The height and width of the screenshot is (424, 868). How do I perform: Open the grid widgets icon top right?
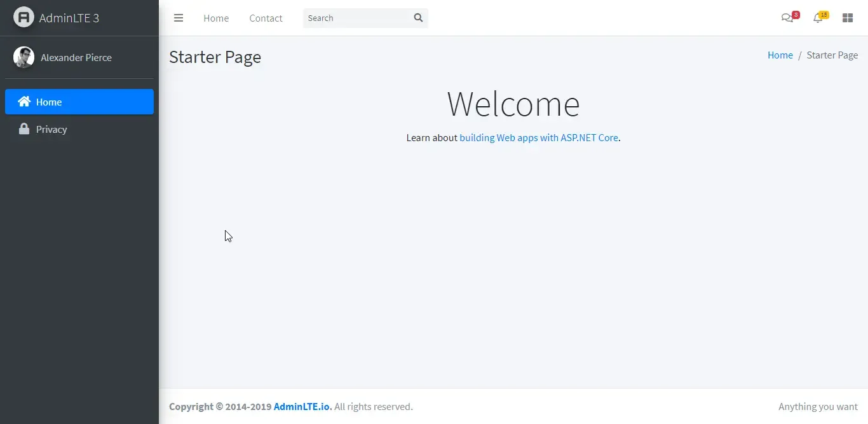tap(848, 17)
